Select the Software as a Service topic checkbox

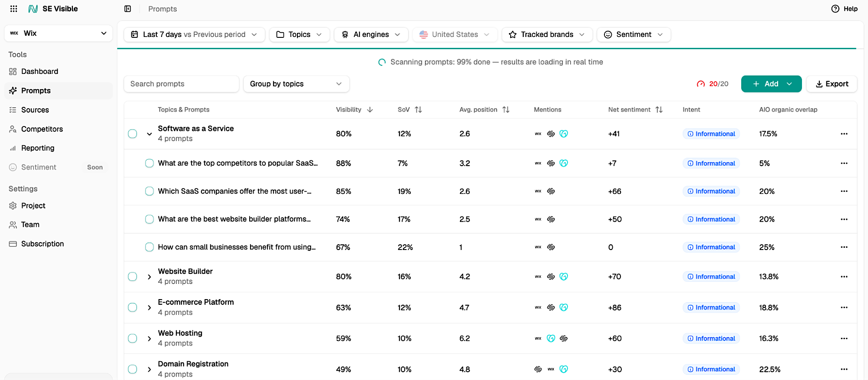132,134
